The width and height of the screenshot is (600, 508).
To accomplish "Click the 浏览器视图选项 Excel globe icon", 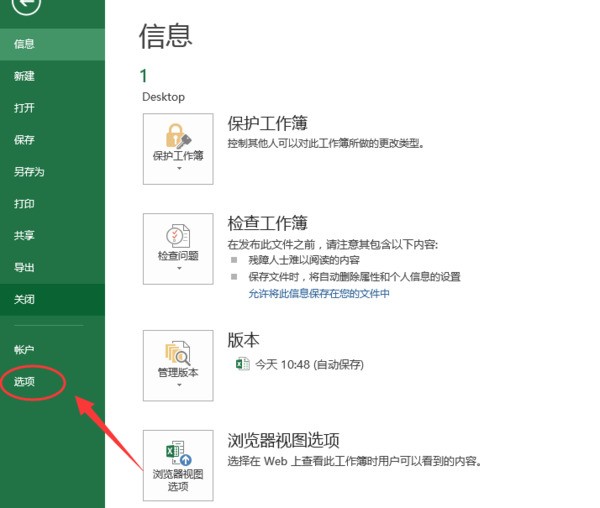I will [x=178, y=451].
